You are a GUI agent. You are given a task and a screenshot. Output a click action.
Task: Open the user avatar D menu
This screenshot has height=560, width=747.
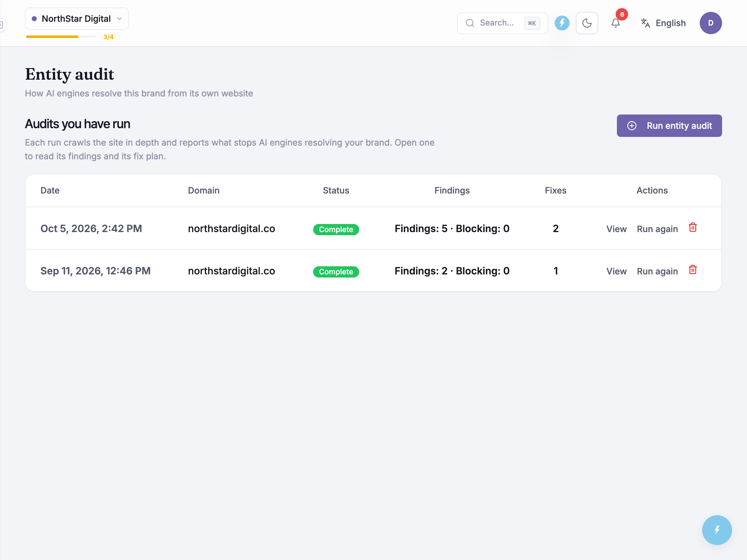click(711, 23)
